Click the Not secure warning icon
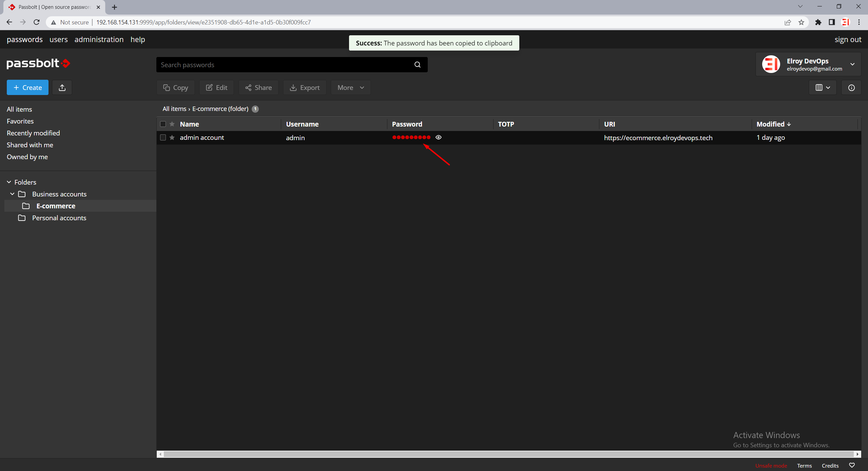 click(x=53, y=22)
